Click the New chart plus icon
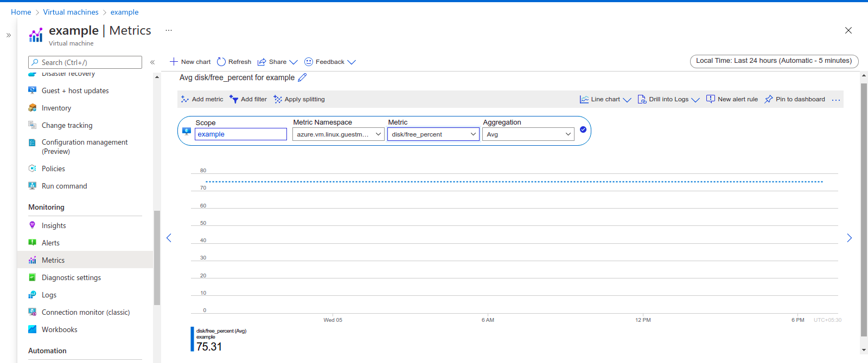Viewport: 868px width, 363px height. coord(174,62)
